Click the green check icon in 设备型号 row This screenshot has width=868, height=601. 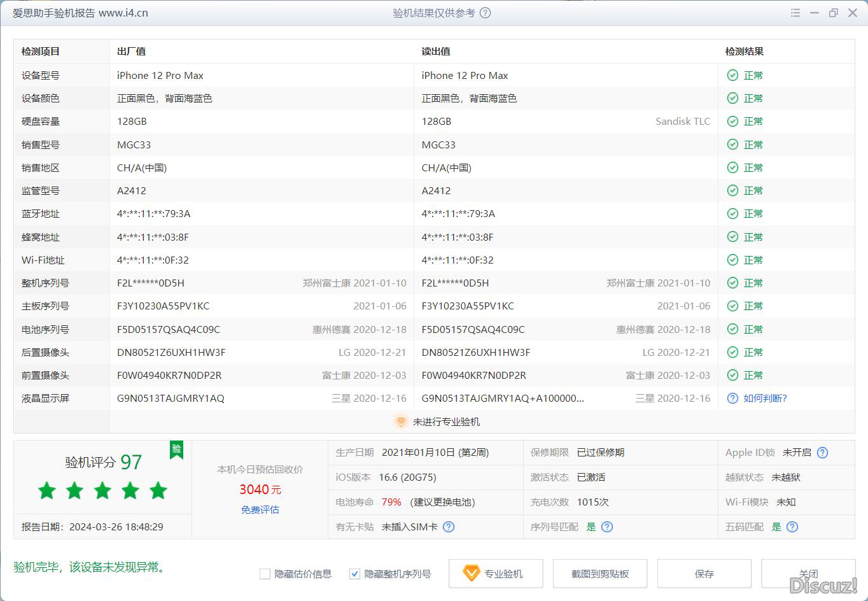732,75
